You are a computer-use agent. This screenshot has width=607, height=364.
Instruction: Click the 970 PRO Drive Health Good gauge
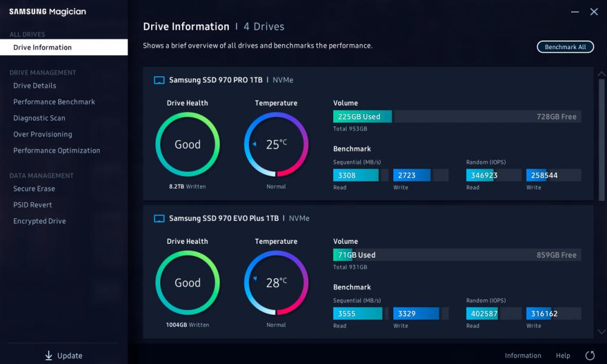pos(188,144)
